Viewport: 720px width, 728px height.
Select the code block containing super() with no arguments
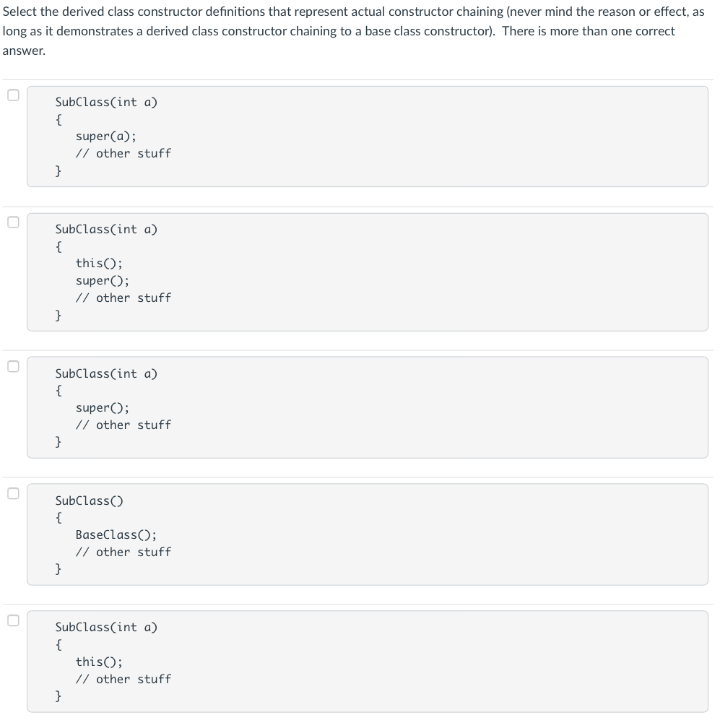click(367, 407)
